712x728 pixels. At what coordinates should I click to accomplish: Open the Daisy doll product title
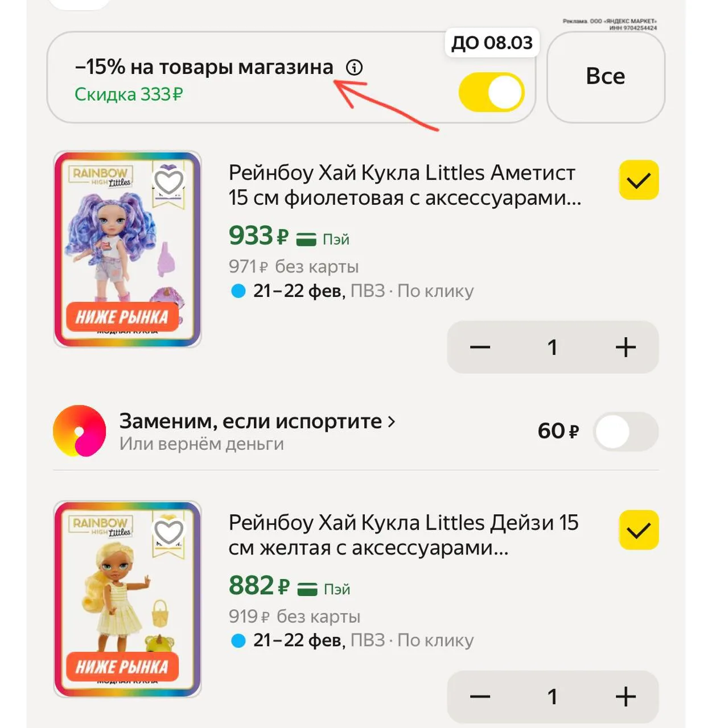coord(403,535)
